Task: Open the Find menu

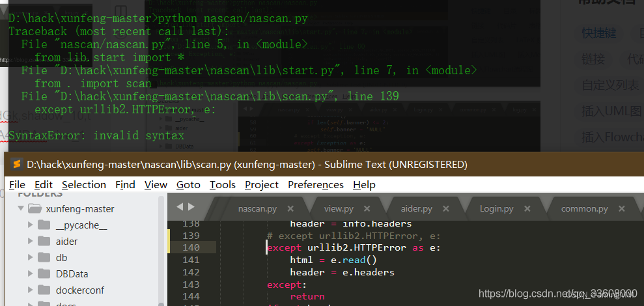Action: point(125,185)
